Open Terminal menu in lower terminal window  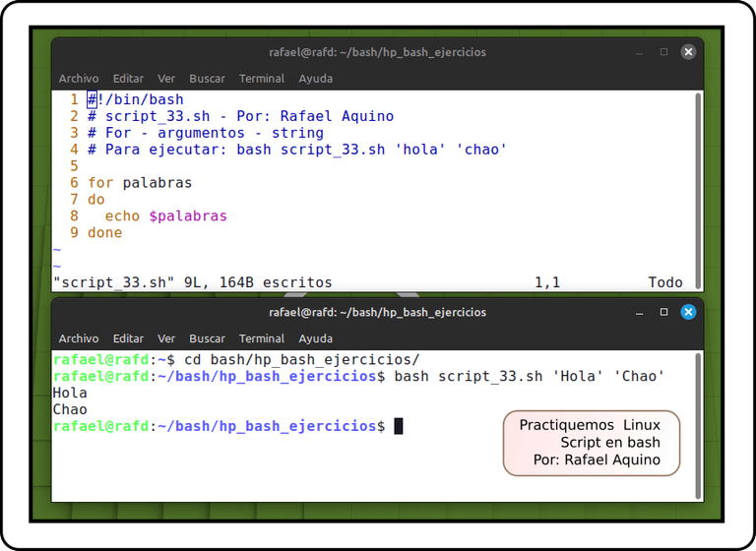point(262,338)
